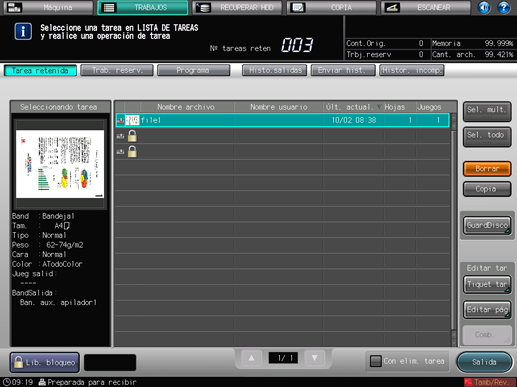Click the Preparada para recibir status text
The width and height of the screenshot is (517, 387).
[x=92, y=382]
